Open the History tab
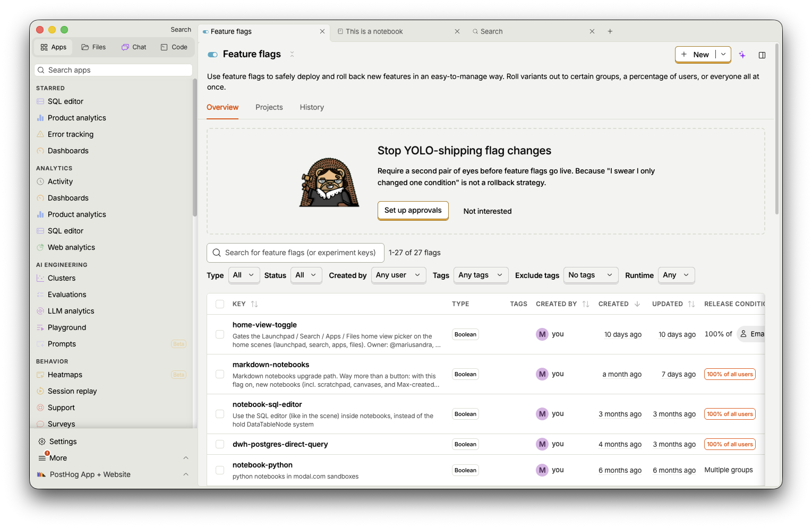The height and width of the screenshot is (528, 812). (x=312, y=107)
